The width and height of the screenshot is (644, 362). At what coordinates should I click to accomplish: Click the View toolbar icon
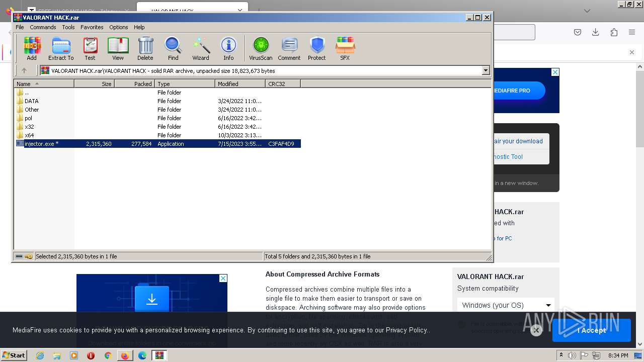pos(118,49)
